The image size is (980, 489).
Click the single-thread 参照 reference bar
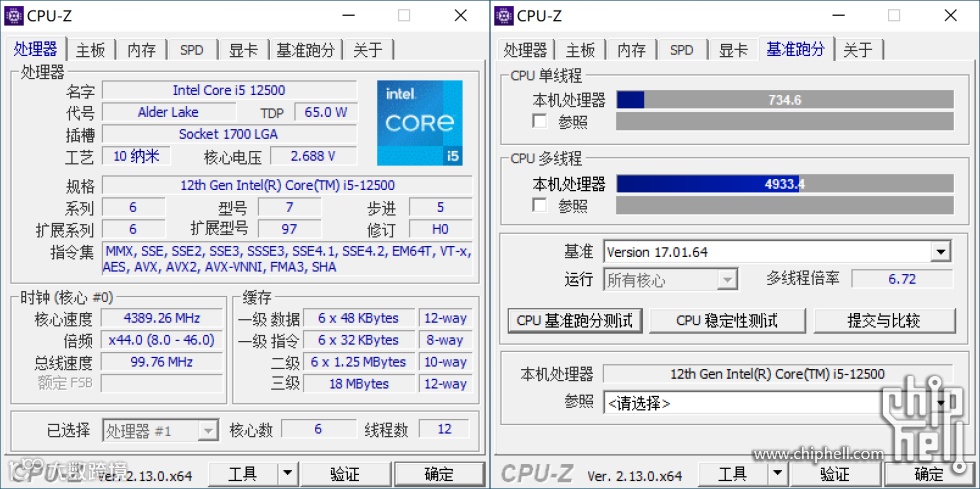coord(785,121)
